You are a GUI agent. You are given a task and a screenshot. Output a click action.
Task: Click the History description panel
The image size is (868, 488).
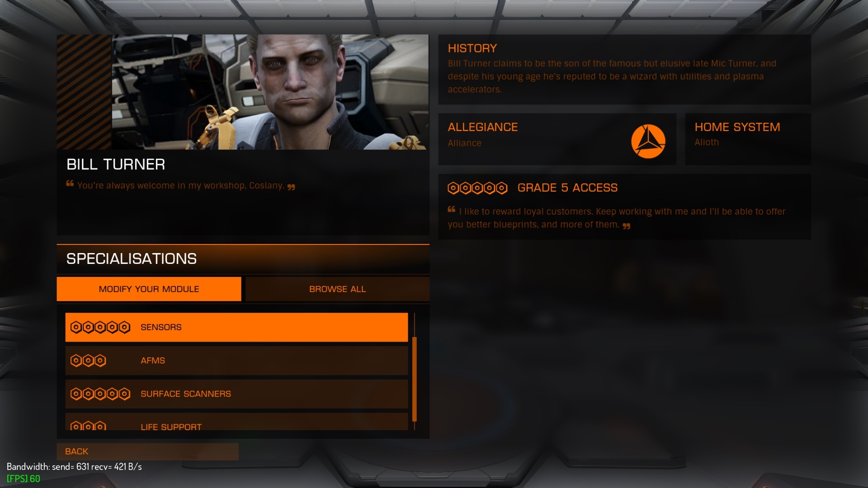tap(624, 70)
